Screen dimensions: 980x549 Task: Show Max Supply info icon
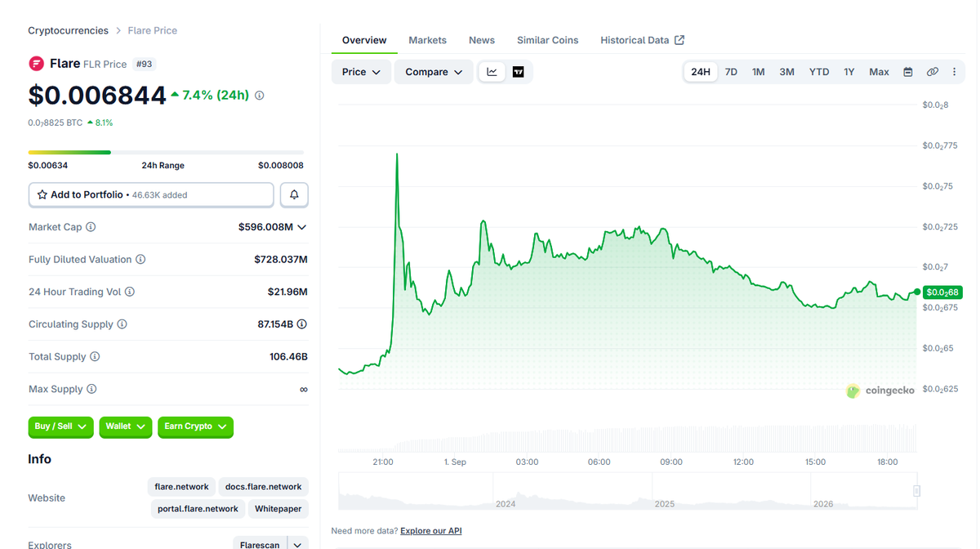(91, 389)
